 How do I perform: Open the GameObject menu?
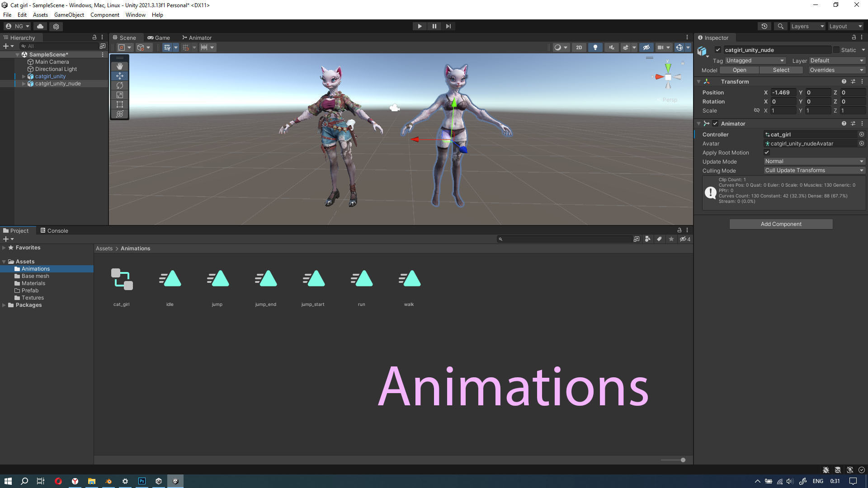(x=69, y=15)
